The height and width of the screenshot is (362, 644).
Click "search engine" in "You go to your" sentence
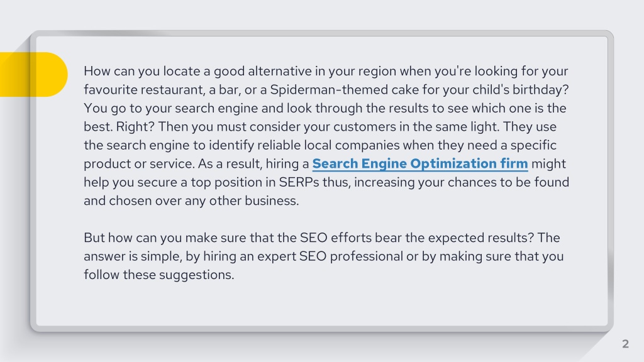pyautogui.click(x=215, y=108)
